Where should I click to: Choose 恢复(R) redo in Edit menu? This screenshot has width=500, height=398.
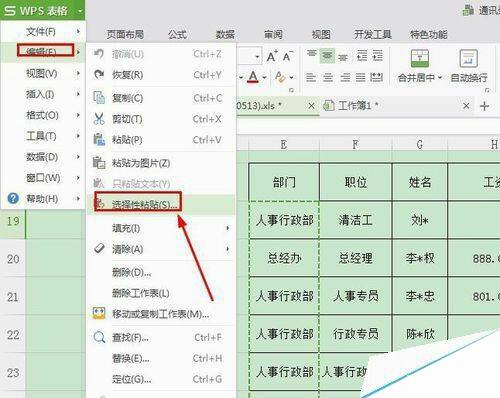161,75
